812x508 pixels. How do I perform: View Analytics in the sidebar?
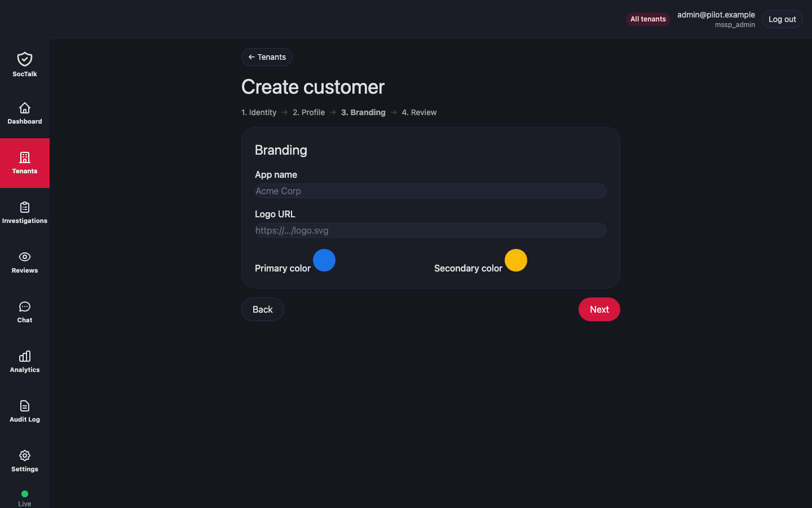point(25,362)
